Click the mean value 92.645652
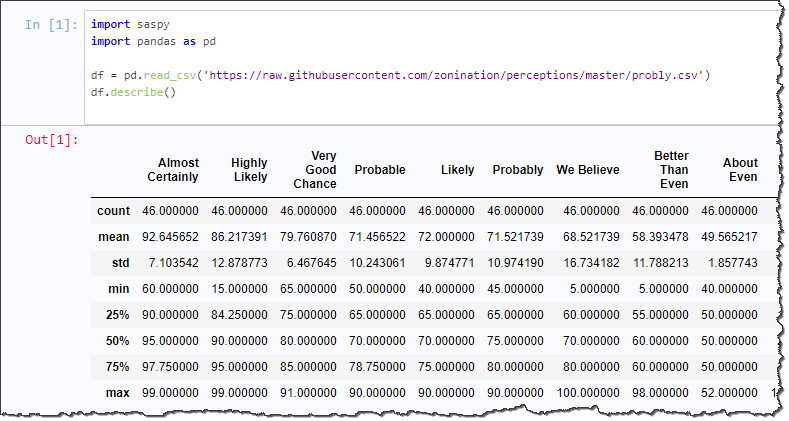The image size is (789, 421). click(170, 237)
